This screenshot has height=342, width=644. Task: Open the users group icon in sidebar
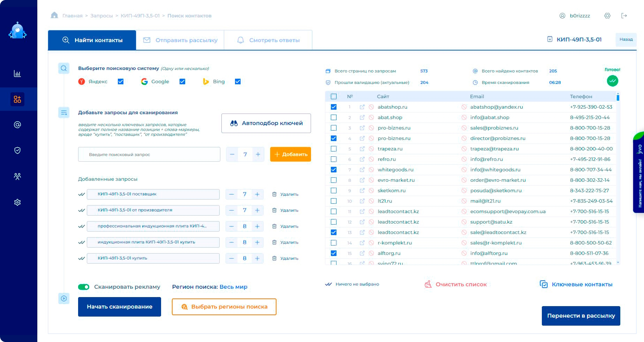coord(17,176)
